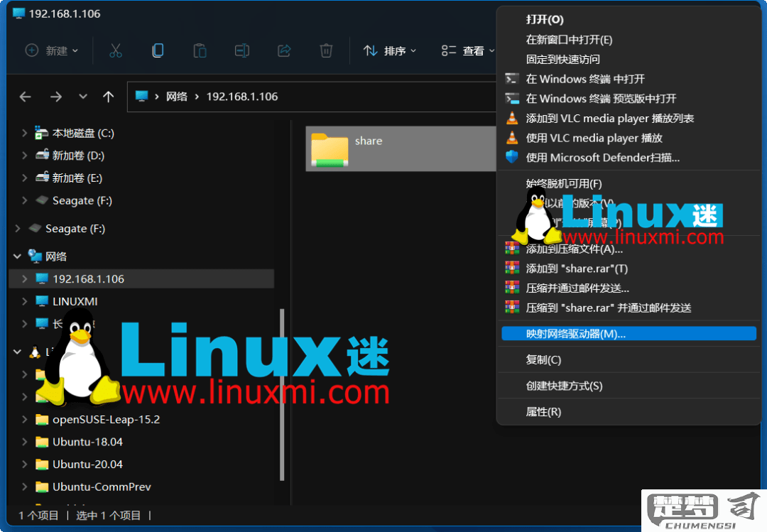Viewport: 767px width, 532px height.
Task: Select Ubuntu-CommPrev folder label
Action: click(102, 487)
